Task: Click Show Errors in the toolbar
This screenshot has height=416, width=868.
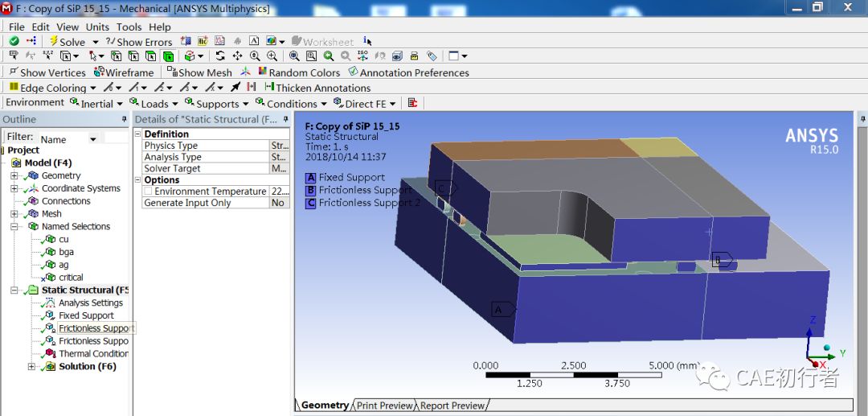Action: (x=139, y=42)
